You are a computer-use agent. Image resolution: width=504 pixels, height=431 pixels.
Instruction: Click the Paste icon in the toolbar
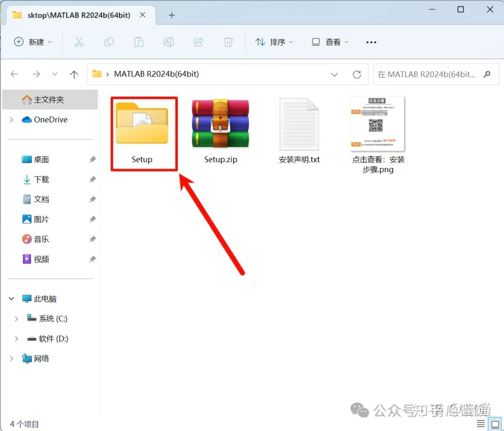139,42
